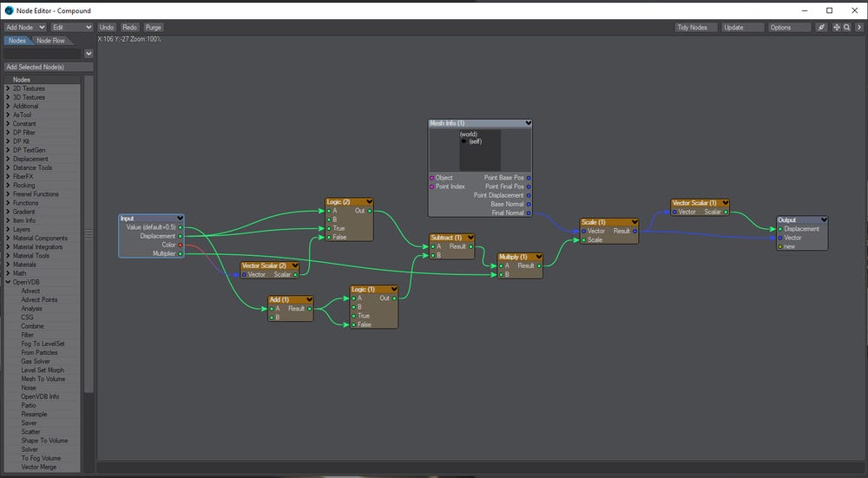The height and width of the screenshot is (478, 868).
Task: Collapse the Logic (2) node with its arrow
Action: pos(369,202)
